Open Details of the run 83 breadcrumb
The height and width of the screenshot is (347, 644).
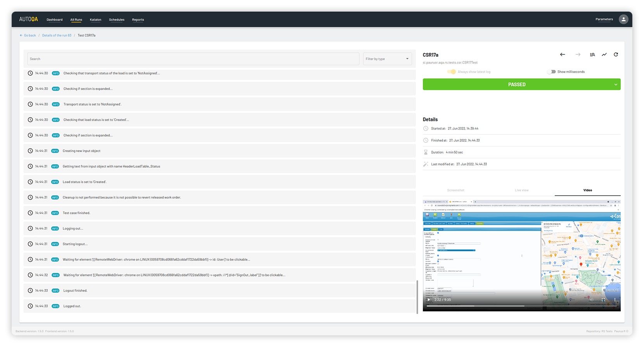[57, 35]
